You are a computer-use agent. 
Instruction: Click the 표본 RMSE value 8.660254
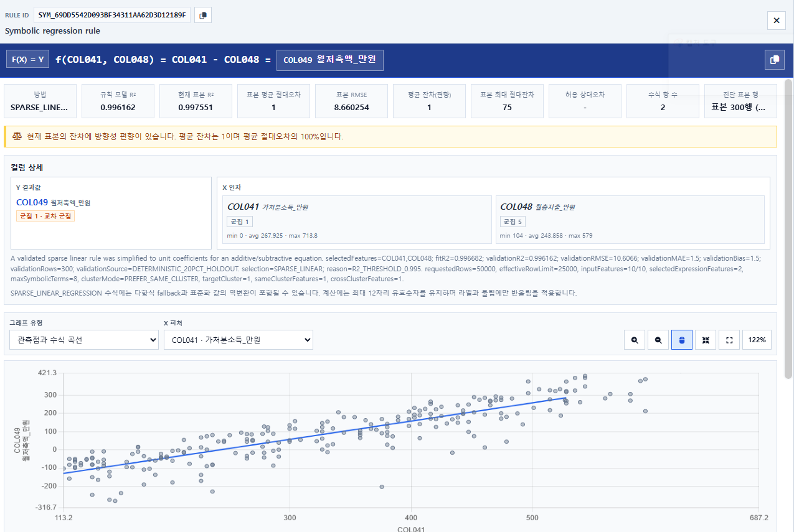352,107
